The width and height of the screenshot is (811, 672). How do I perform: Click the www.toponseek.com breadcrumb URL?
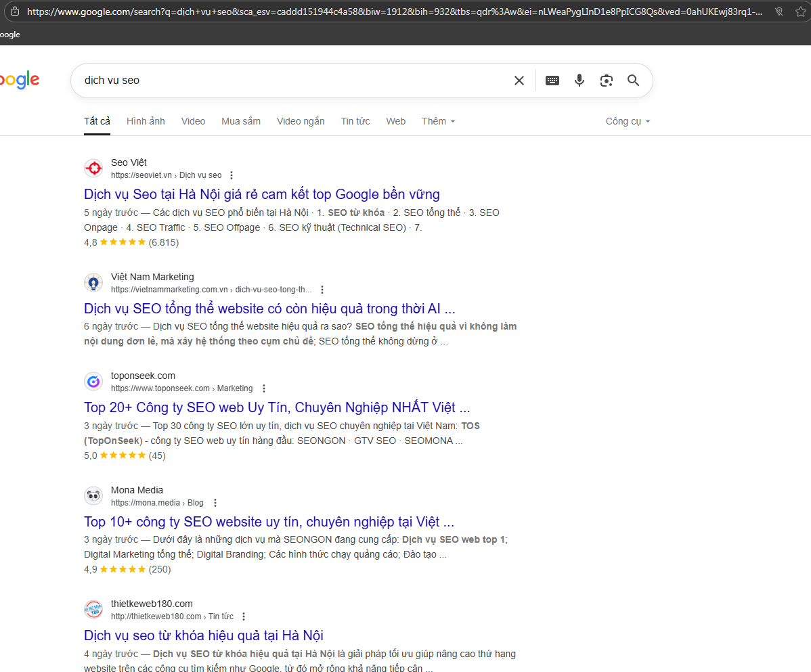(181, 388)
